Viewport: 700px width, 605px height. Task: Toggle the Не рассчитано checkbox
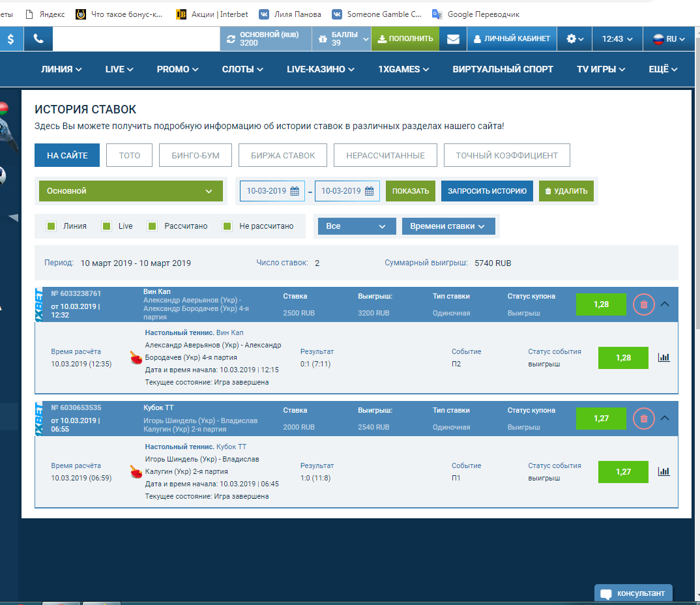point(227,226)
